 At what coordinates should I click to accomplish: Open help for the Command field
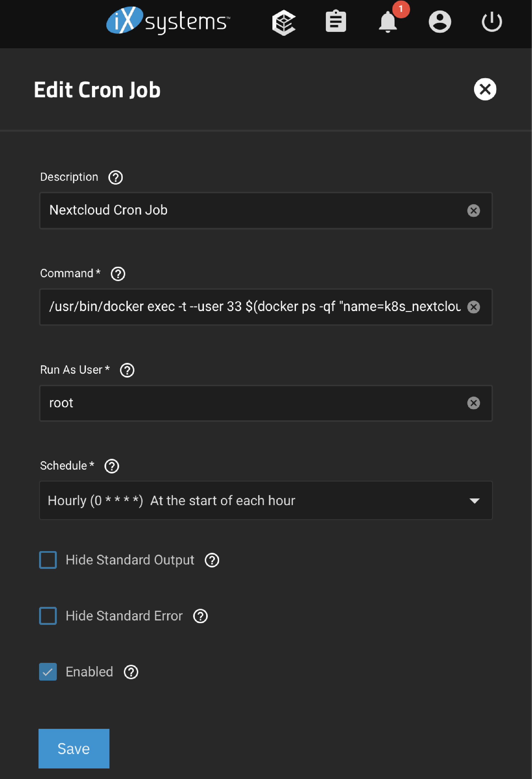118,274
